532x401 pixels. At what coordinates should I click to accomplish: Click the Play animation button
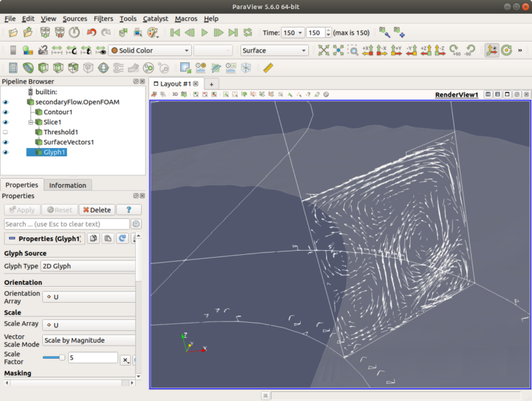point(204,33)
